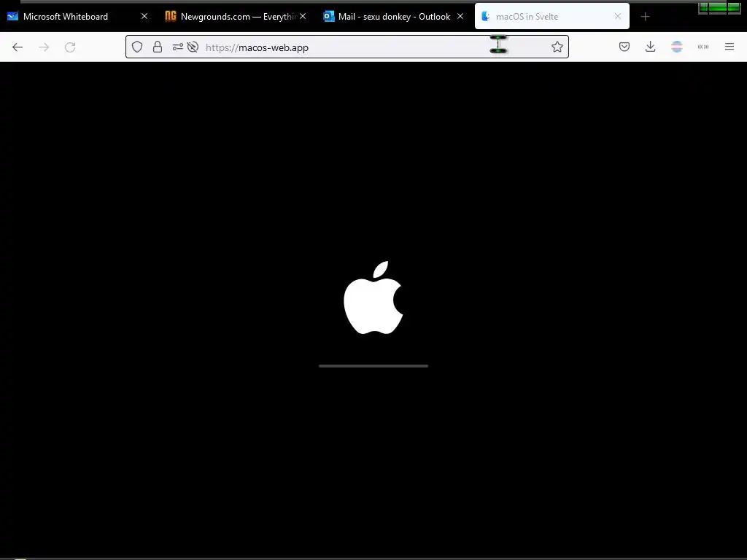Save page to Pocket
The width and height of the screenshot is (747, 560).
click(624, 47)
